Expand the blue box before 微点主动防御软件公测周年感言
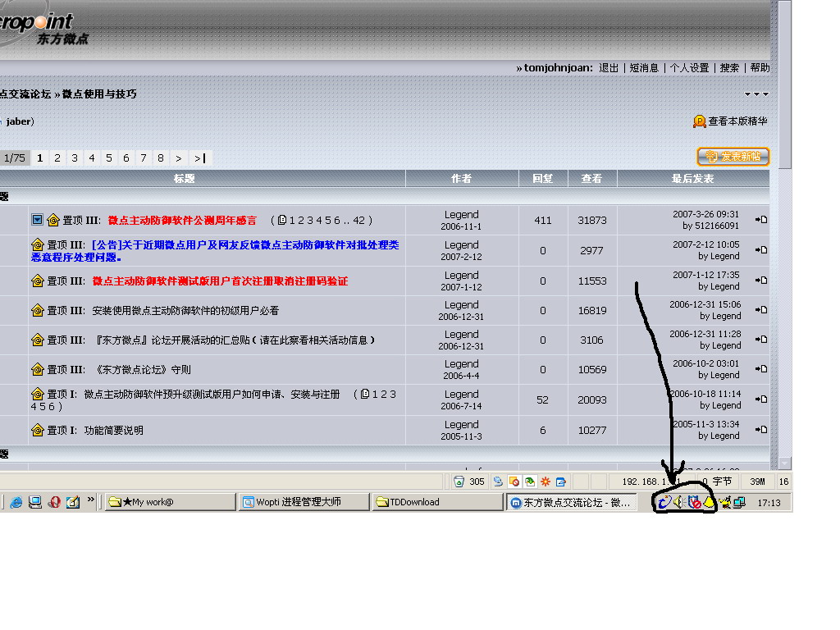Screen dimensions: 840x630 coord(37,220)
